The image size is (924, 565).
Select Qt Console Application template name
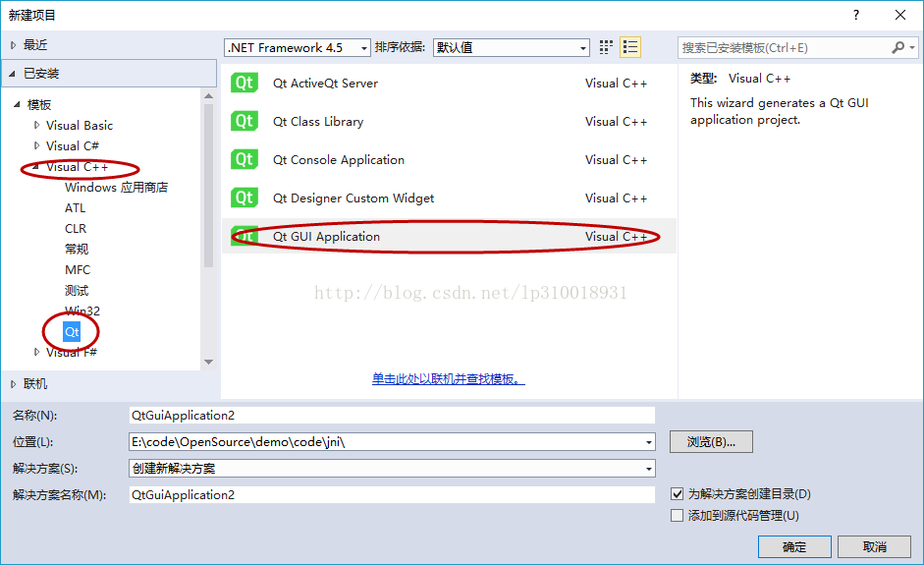(x=339, y=160)
